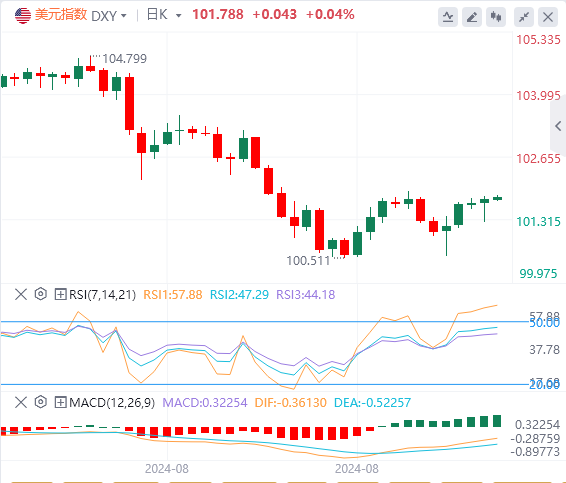Click the US flag icon beside 美元指数
The image size is (566, 483).
[23, 16]
